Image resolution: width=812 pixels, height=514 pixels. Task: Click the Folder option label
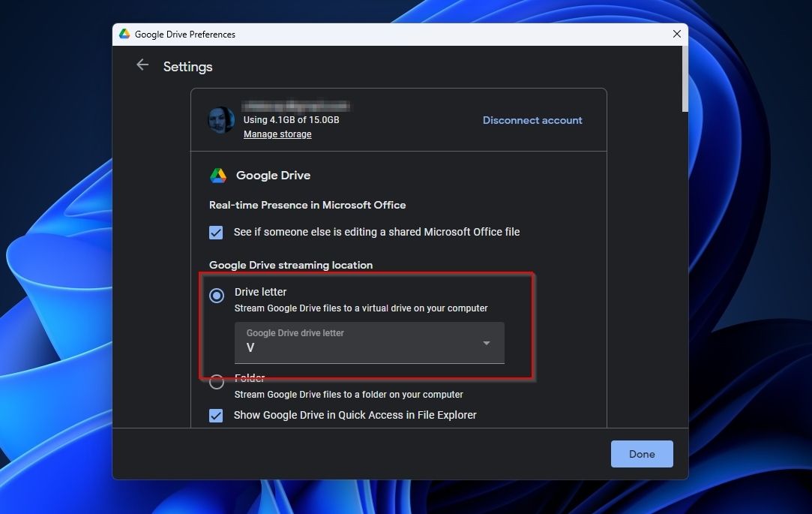click(x=250, y=377)
